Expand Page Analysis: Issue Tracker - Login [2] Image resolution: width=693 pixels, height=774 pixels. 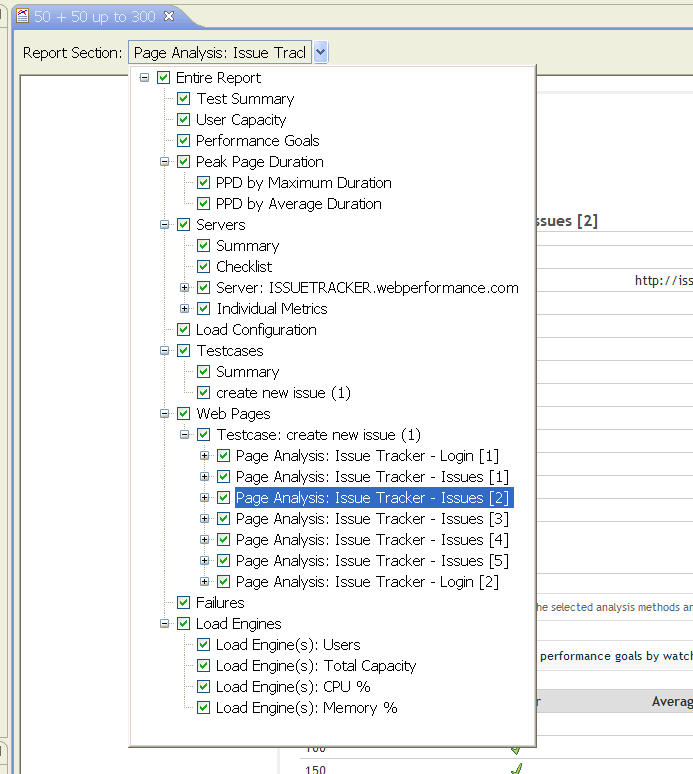(204, 581)
